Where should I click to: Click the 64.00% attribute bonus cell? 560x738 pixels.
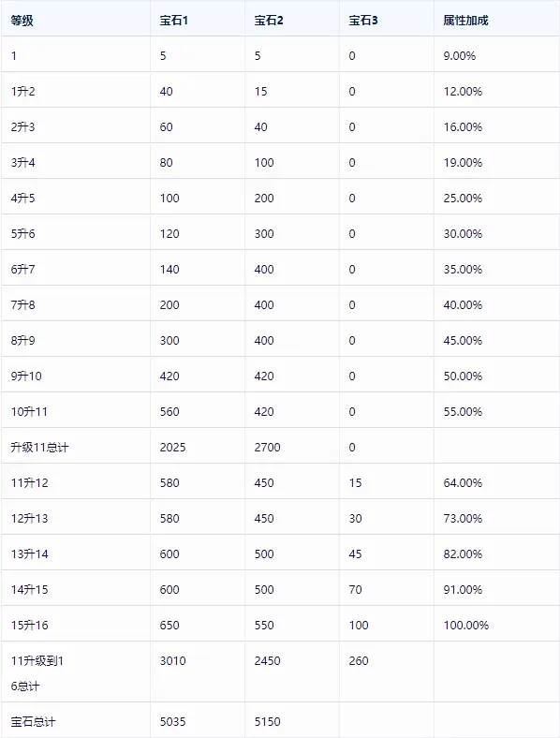pyautogui.click(x=463, y=483)
